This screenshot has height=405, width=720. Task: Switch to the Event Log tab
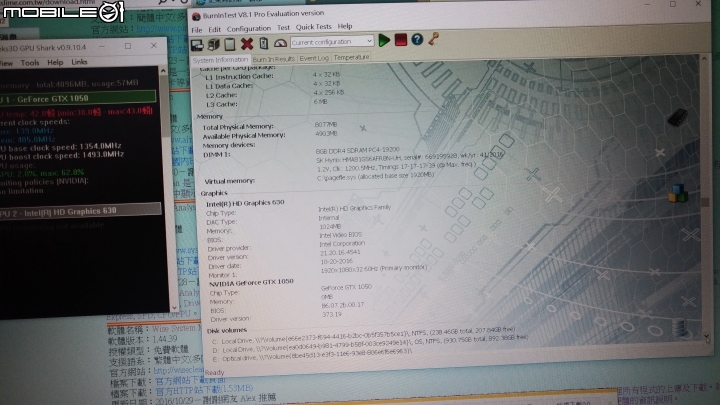tap(314, 58)
